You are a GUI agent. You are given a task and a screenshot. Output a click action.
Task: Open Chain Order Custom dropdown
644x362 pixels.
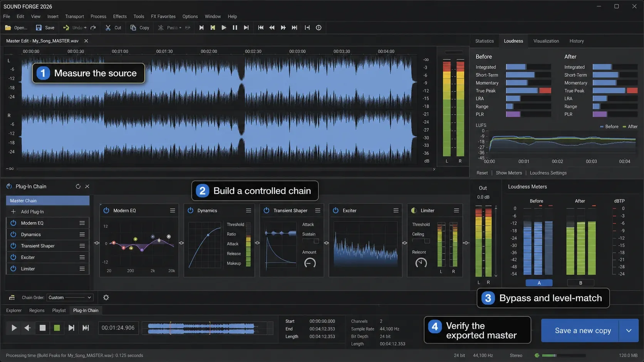(x=70, y=297)
